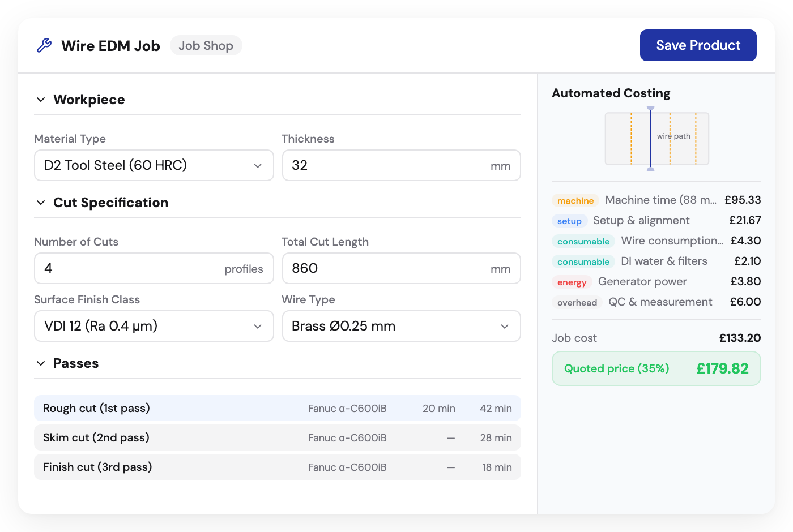Screen dimensions: 793x532
Task: Click the Finish cut (3rd pass) row
Action: 278,467
